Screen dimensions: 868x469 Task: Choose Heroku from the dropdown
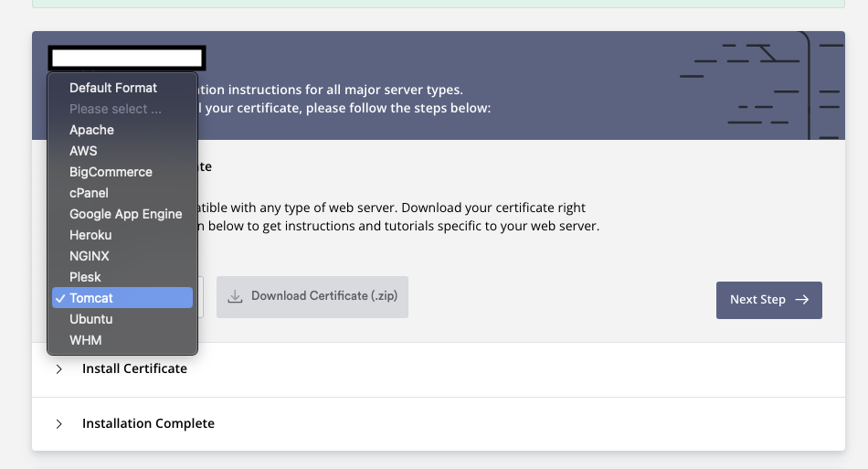click(x=122, y=235)
